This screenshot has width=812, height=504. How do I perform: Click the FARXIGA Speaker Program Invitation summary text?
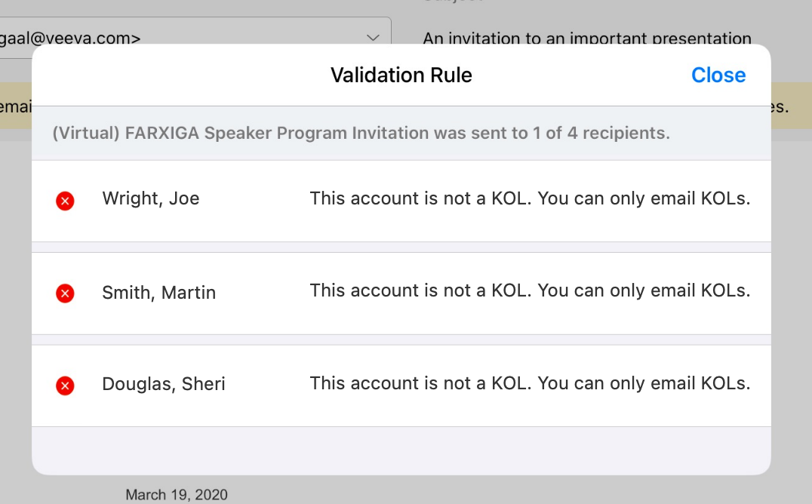tap(361, 134)
